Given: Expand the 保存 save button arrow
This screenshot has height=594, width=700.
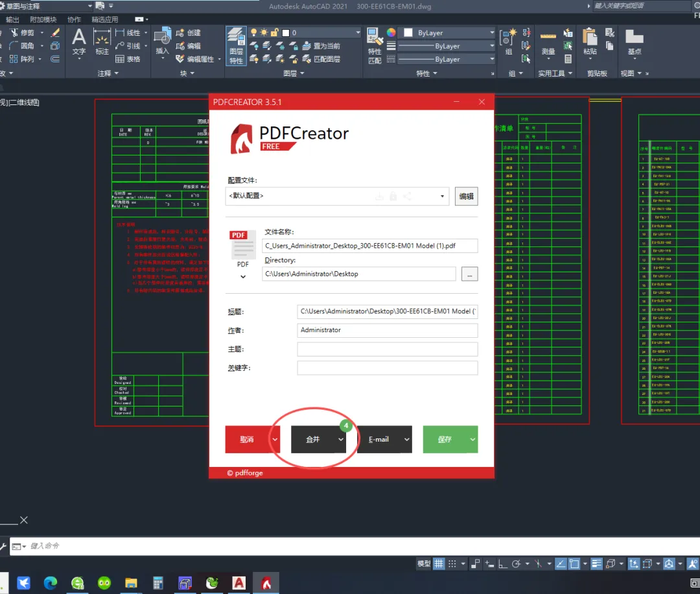Looking at the screenshot, I should click(x=472, y=440).
